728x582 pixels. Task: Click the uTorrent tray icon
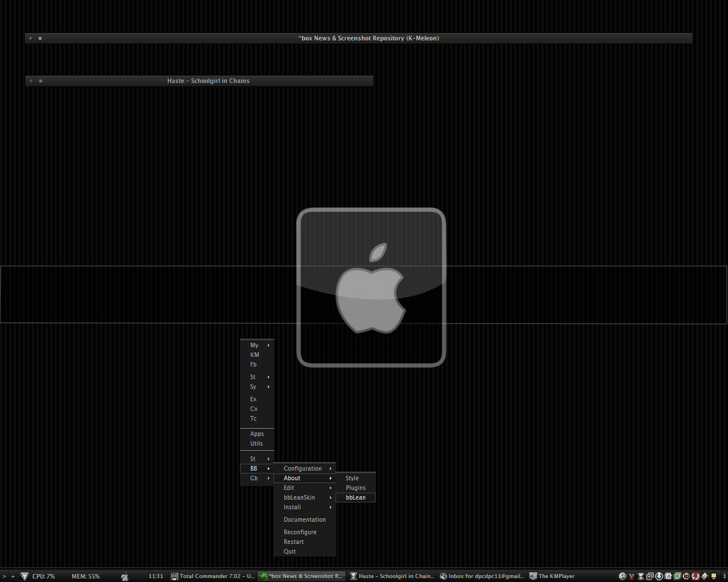pos(623,576)
